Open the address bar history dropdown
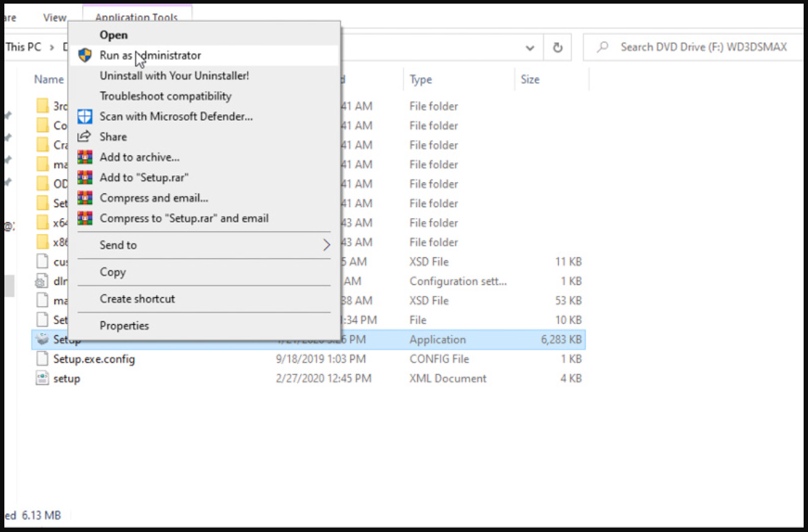 (530, 47)
